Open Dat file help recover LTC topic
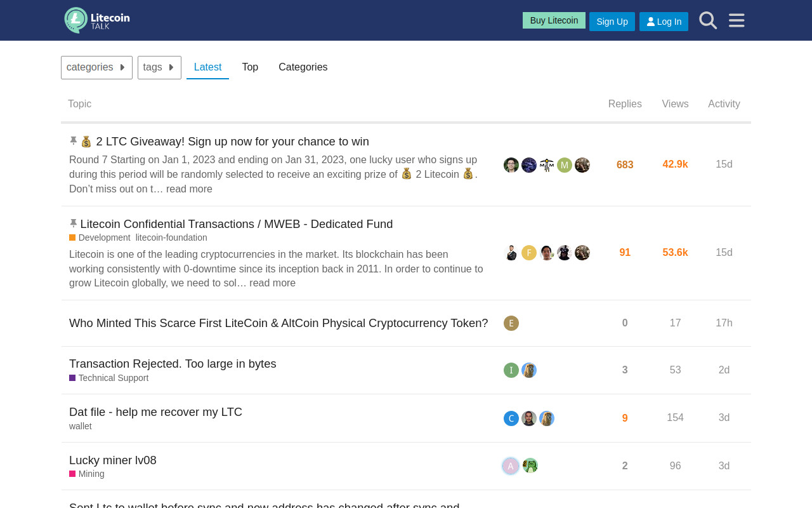This screenshot has height=508, width=812. tap(155, 412)
